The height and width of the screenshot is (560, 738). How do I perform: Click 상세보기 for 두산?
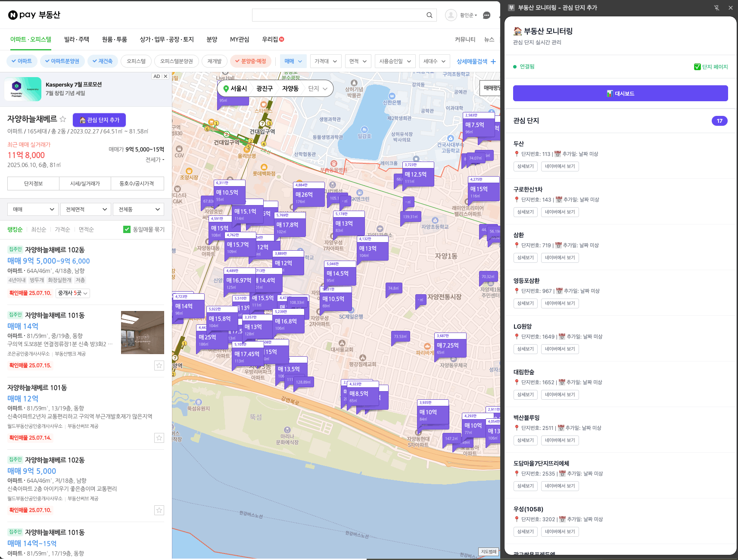coord(526,166)
